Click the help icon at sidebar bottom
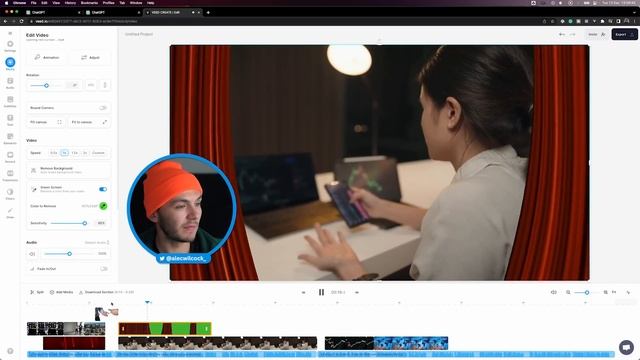The width and height of the screenshot is (640, 360). (x=10, y=351)
